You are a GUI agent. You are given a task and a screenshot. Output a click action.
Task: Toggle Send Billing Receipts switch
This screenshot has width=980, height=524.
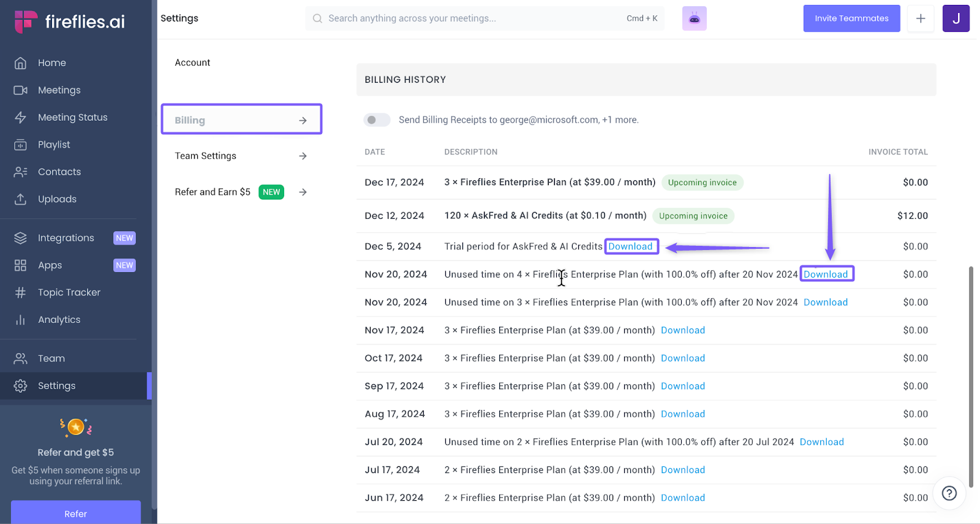(x=376, y=120)
